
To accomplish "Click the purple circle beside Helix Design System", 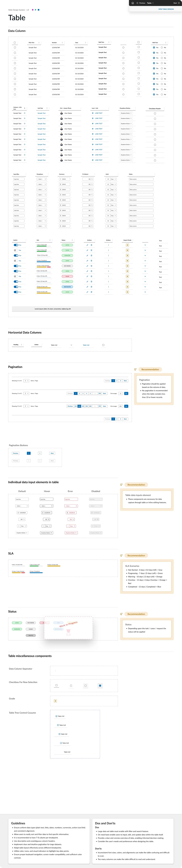I will (33, 10).
